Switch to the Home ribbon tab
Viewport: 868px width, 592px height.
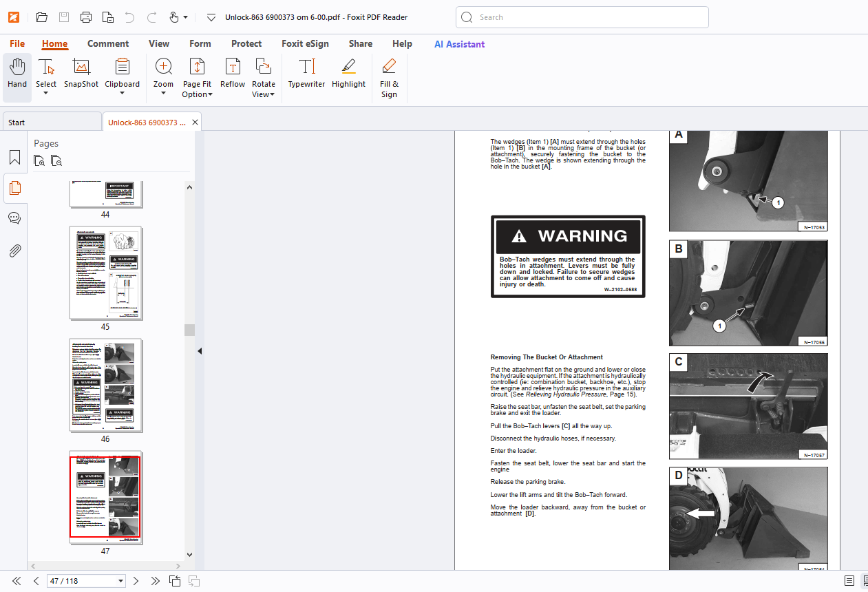coord(54,44)
